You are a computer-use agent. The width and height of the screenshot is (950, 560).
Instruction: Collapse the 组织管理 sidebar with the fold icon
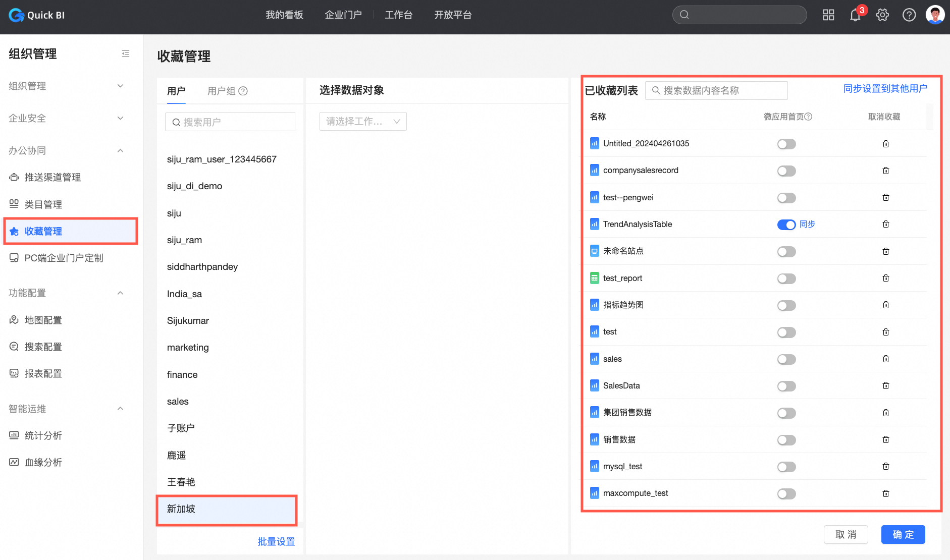(x=126, y=53)
